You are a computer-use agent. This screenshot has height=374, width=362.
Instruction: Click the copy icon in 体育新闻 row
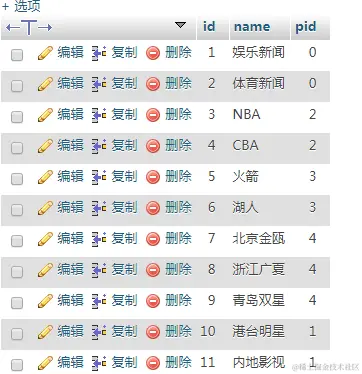point(99,84)
